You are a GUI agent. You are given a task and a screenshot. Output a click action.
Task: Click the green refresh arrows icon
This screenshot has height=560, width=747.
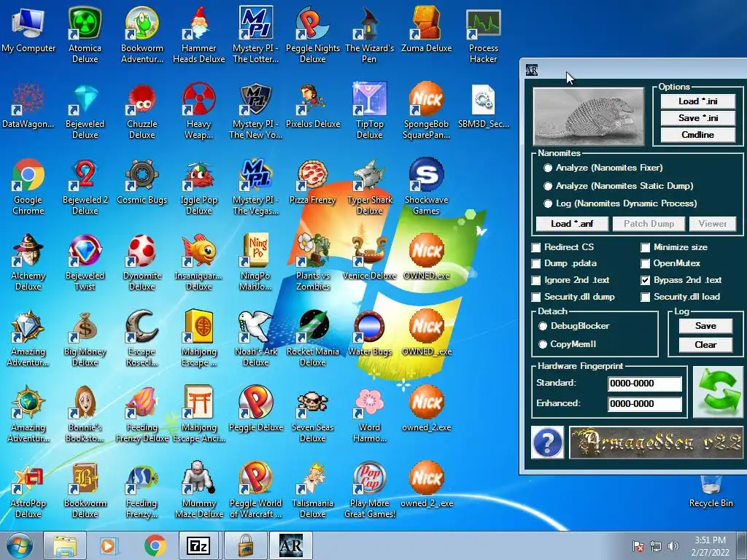[x=718, y=392]
